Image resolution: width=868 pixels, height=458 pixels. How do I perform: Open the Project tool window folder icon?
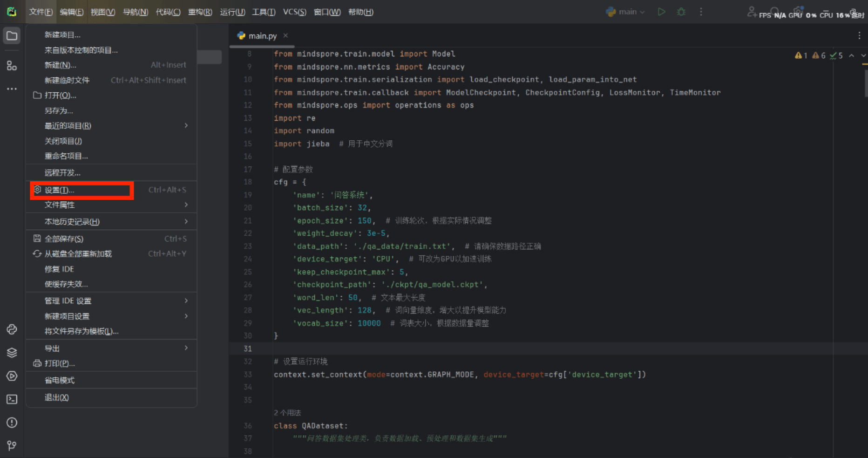(x=12, y=35)
